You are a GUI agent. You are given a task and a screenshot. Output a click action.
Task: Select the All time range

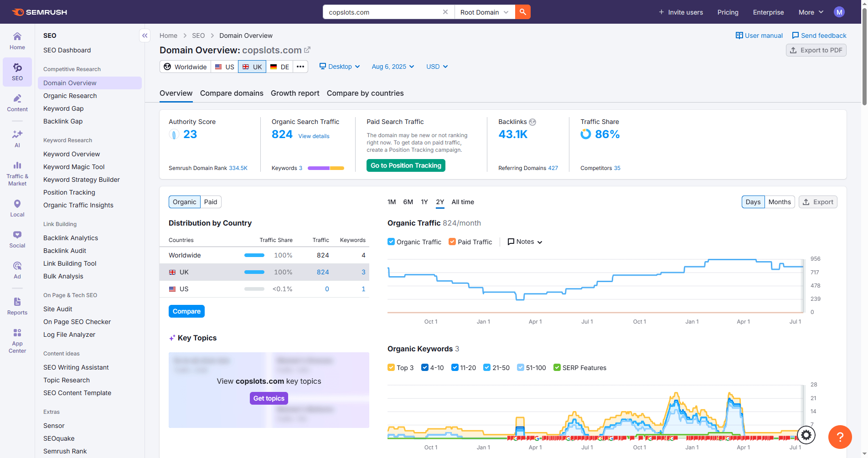pos(463,202)
